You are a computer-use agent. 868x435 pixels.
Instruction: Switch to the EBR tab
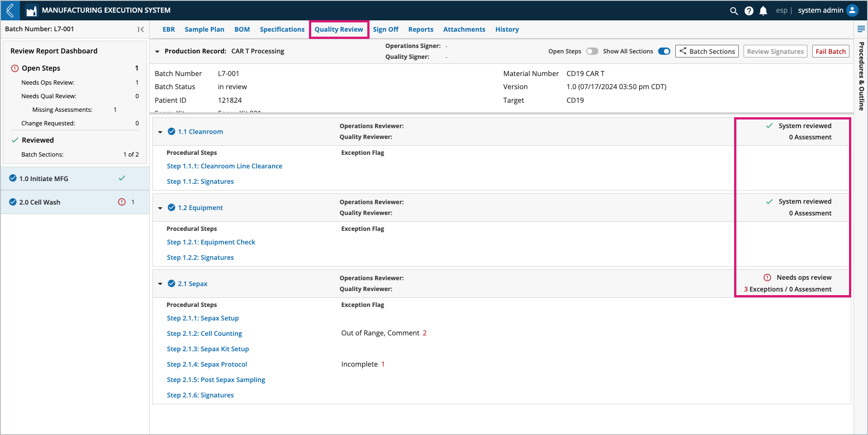click(169, 29)
